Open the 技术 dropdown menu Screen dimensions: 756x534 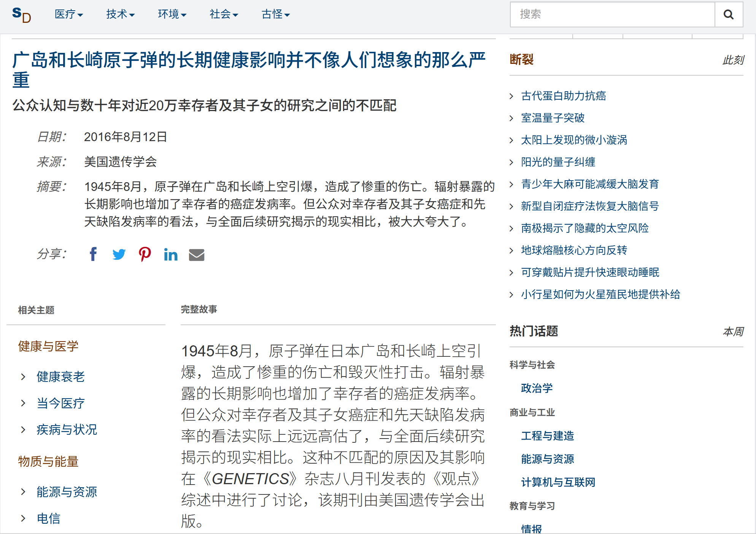pyautogui.click(x=121, y=14)
